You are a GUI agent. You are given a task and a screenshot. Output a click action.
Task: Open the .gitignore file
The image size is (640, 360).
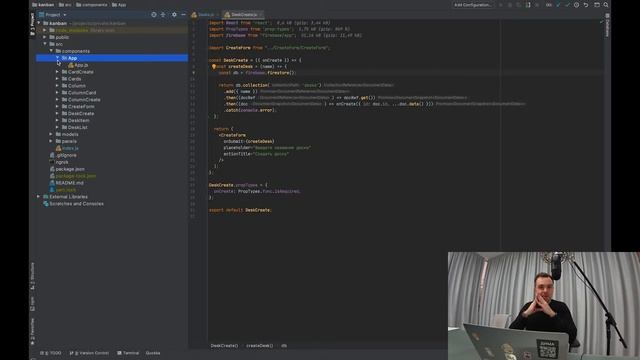pyautogui.click(x=63, y=155)
